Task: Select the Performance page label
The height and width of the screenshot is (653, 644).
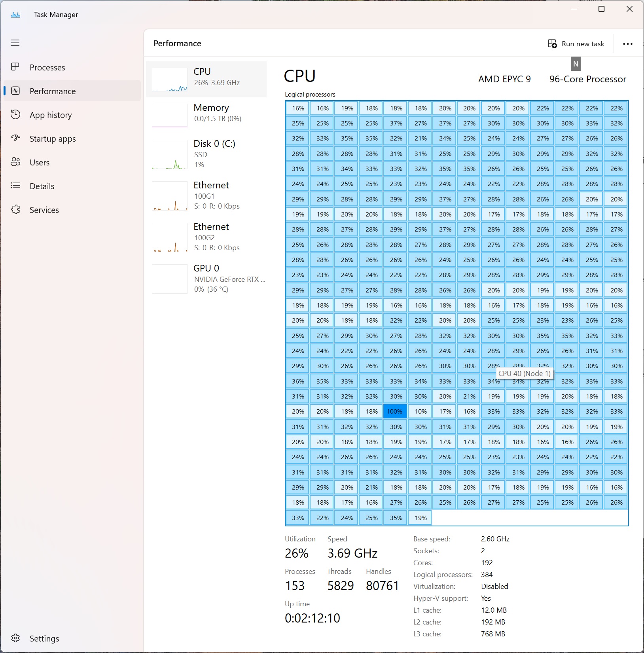Action: (x=53, y=91)
